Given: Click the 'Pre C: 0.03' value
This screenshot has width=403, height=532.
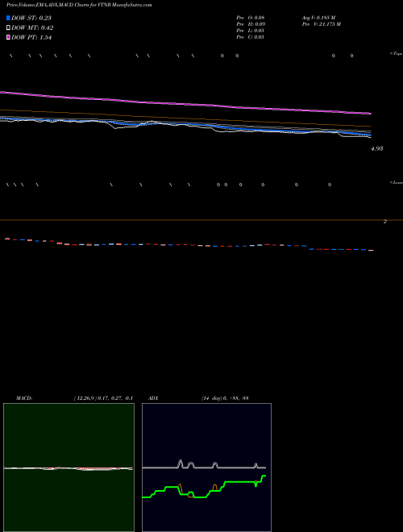Looking at the screenshot, I should pyautogui.click(x=251, y=37).
